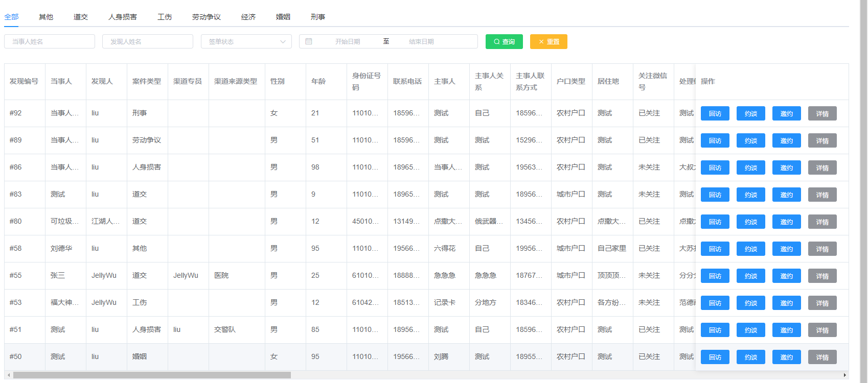The width and height of the screenshot is (868, 383).
Task: Click the 关注微信号 column header
Action: 653,81
